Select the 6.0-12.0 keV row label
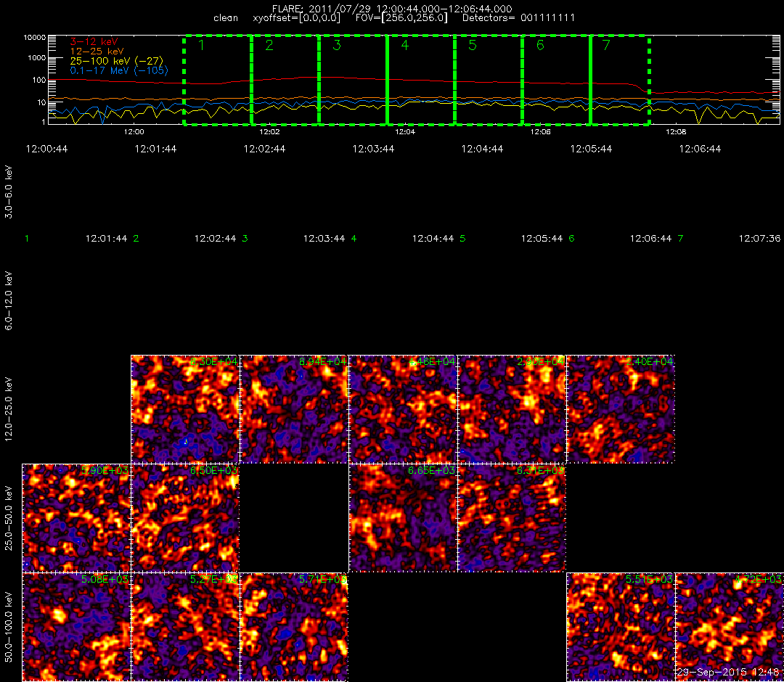The width and height of the screenshot is (784, 682). (9, 300)
